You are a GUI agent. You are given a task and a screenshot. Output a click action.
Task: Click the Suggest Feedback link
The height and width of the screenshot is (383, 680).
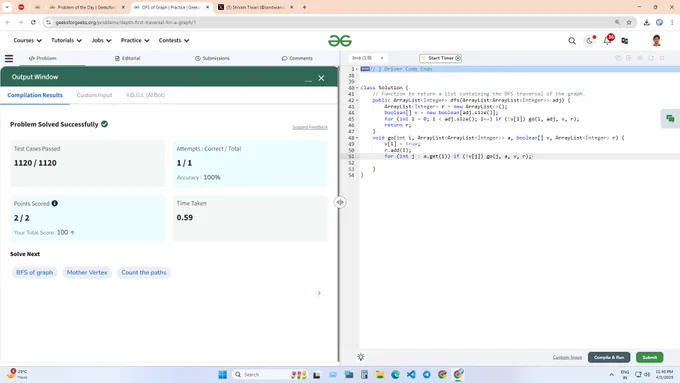pyautogui.click(x=310, y=127)
